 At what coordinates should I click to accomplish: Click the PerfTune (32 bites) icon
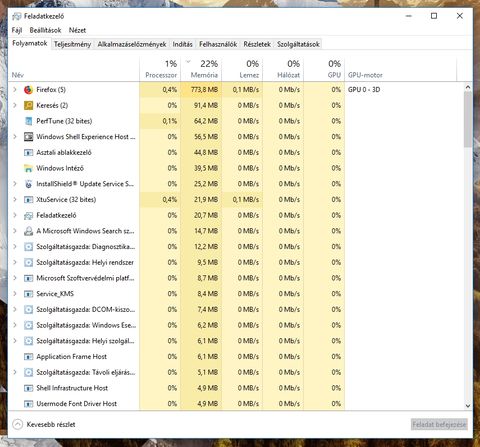tap(28, 121)
